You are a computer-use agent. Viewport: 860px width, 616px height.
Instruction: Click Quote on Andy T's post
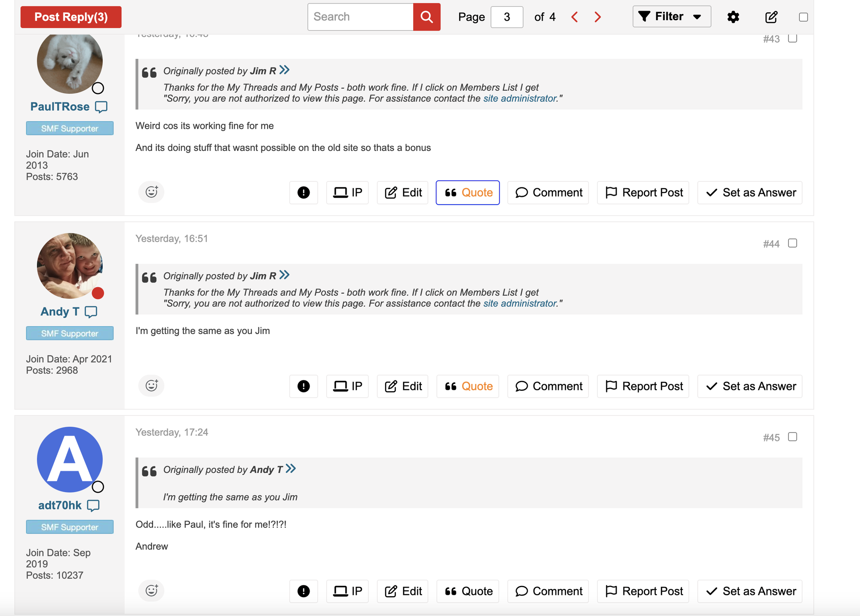468,386
